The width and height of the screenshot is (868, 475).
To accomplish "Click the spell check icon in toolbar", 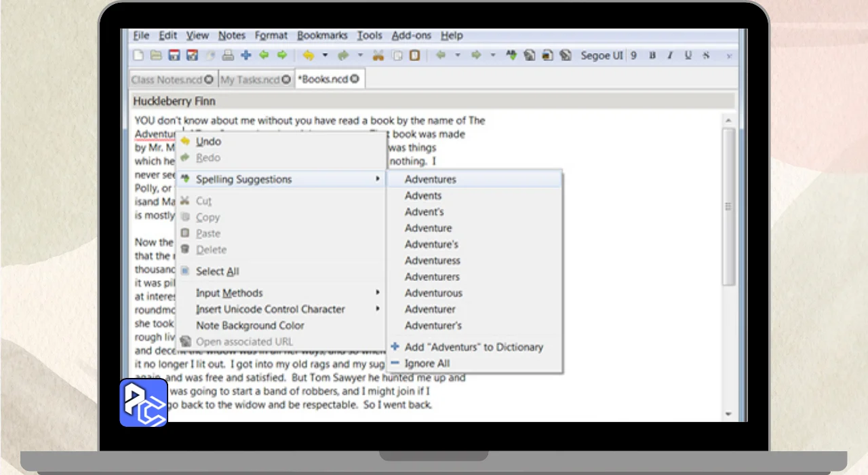I will pyautogui.click(x=513, y=56).
